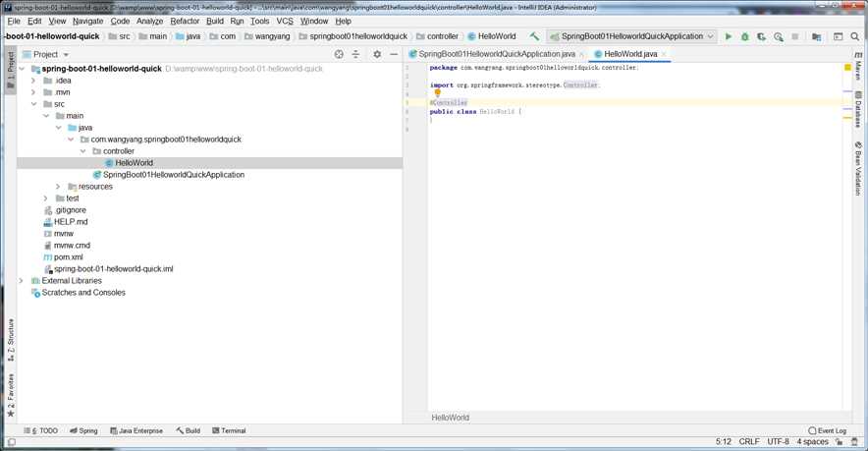Hide the Project panel with the minus icon
868x451 pixels.
(x=394, y=54)
